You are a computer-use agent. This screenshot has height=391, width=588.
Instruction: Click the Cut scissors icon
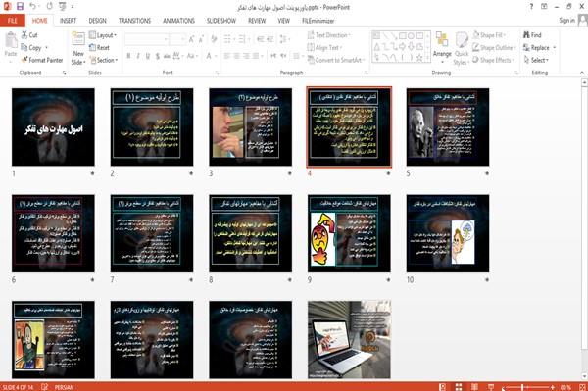24,35
